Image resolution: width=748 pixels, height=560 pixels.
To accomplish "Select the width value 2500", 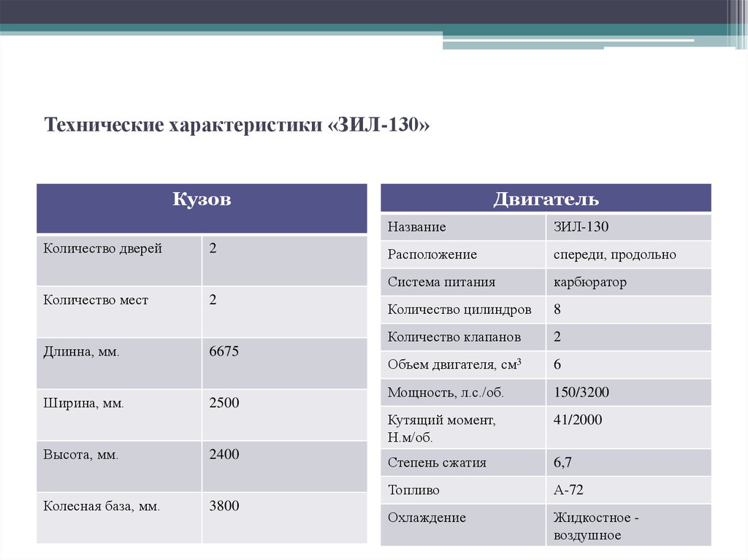I will pyautogui.click(x=224, y=402).
